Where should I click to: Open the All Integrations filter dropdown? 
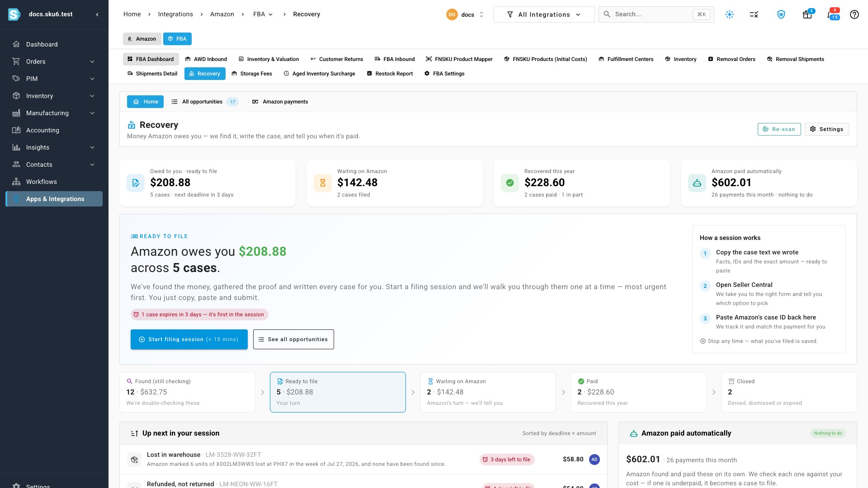click(x=544, y=14)
